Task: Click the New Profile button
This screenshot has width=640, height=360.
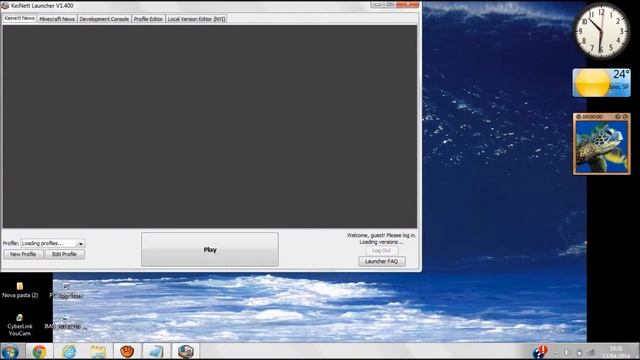Action: [x=23, y=254]
